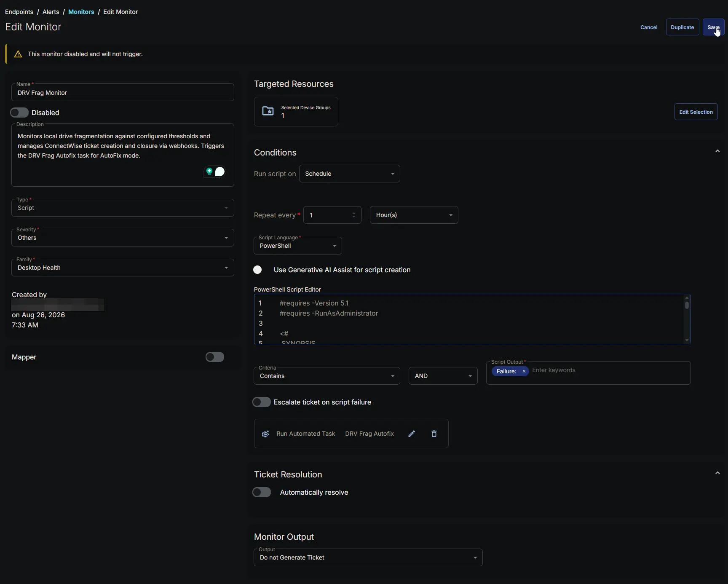Click the Run Automated Task gear icon
The image size is (728, 584).
pos(265,434)
